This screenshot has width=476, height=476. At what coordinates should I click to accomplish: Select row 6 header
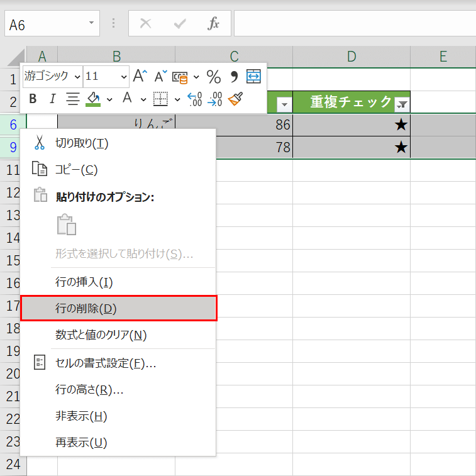tap(13, 125)
